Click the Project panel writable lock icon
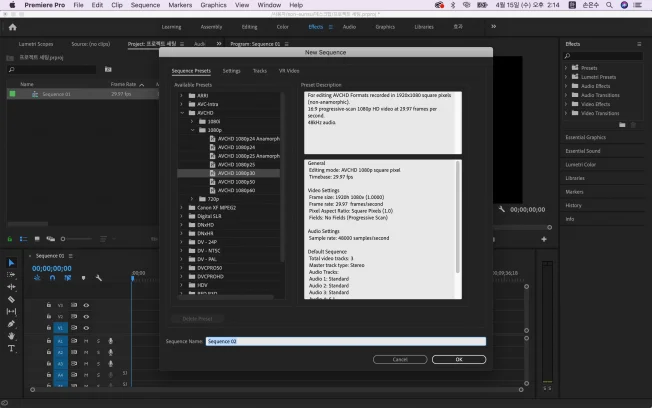 10,239
